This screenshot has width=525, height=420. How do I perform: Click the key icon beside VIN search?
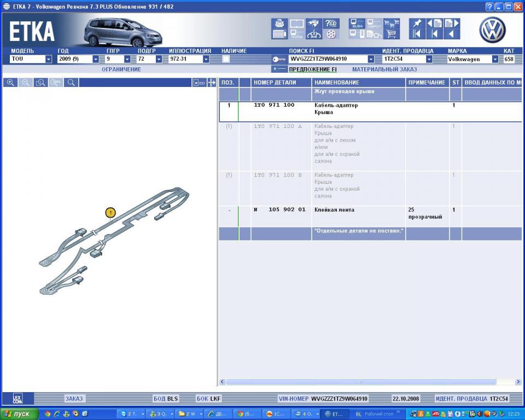pyautogui.click(x=279, y=59)
